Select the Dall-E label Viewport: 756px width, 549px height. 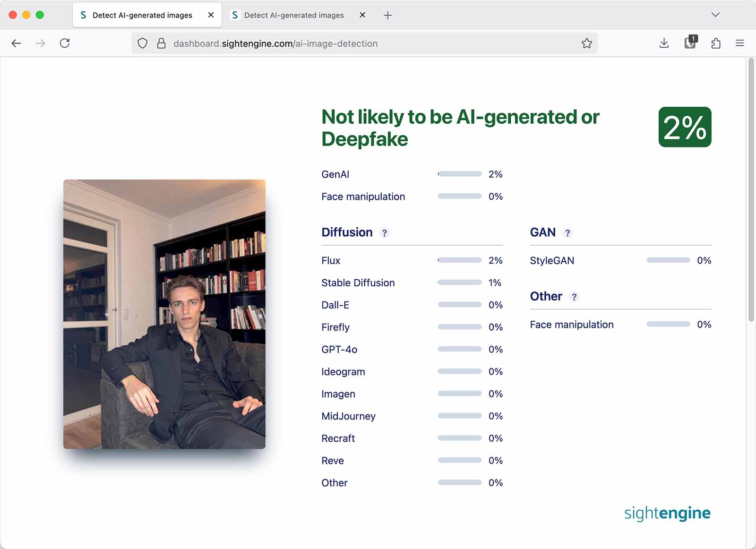click(x=335, y=305)
